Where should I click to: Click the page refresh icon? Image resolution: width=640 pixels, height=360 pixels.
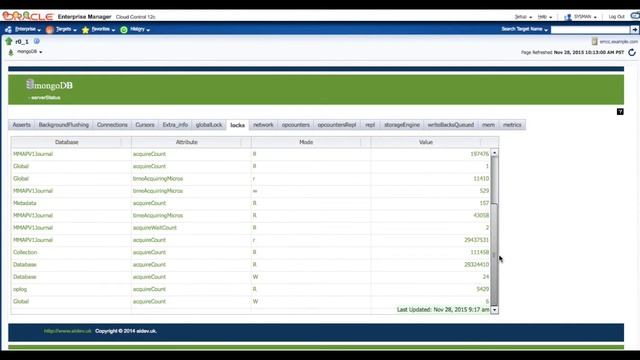pos(632,52)
